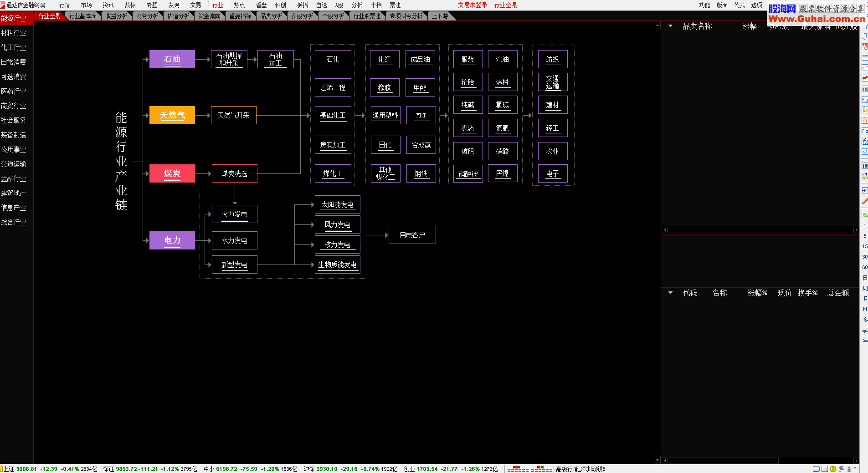Click the red-green market breadth indicator
Screen dimensions: 868x473
529,469
